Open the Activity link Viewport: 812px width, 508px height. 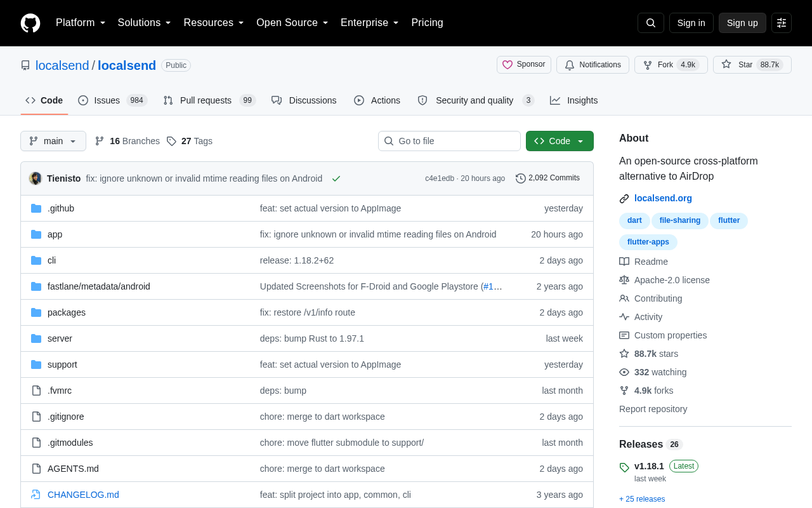(x=641, y=317)
